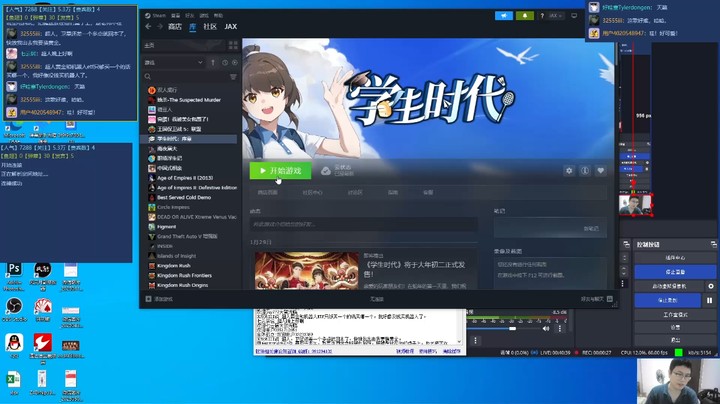
Task: Open the 商店页面 store page link
Action: tap(267, 192)
